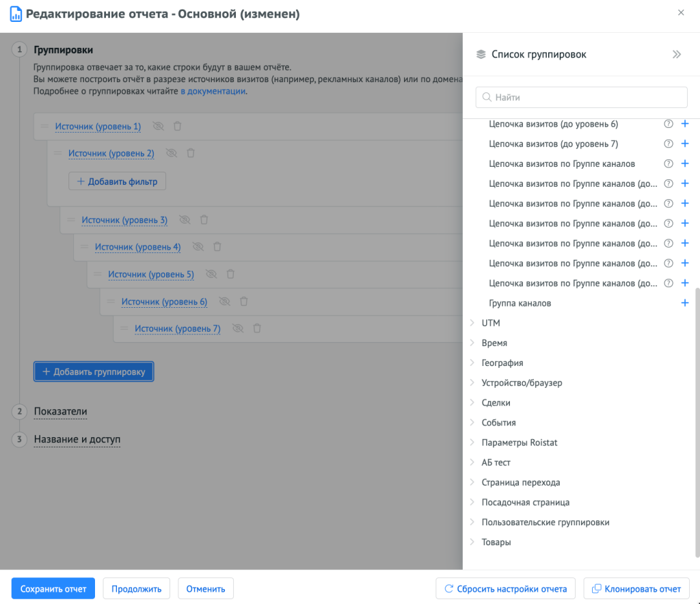Add Цепочка визитов (до уровень 7) via plus
This screenshot has width=700, height=604.
click(685, 144)
